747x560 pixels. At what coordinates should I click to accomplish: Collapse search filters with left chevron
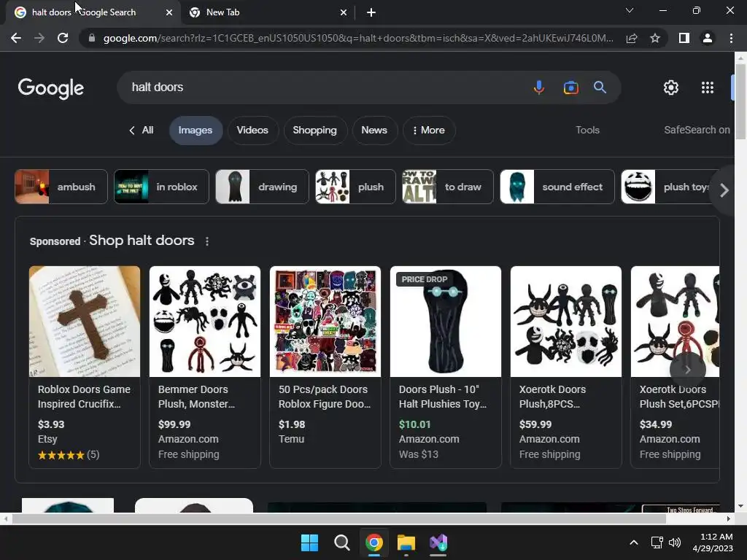click(132, 131)
